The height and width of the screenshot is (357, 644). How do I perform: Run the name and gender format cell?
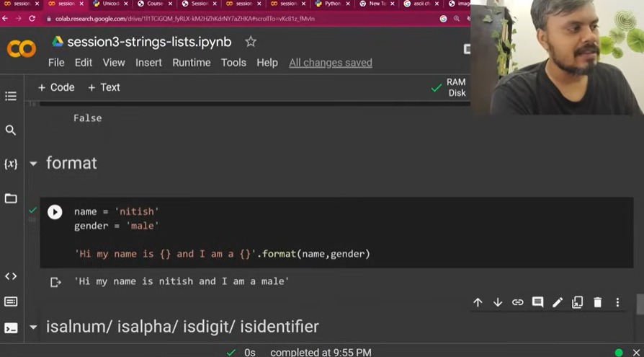click(x=55, y=212)
